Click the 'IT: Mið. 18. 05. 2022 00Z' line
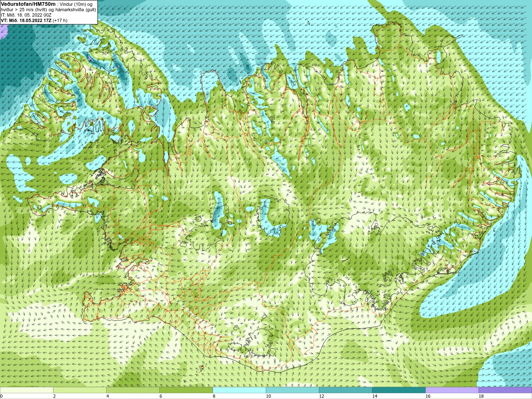 (26, 15)
